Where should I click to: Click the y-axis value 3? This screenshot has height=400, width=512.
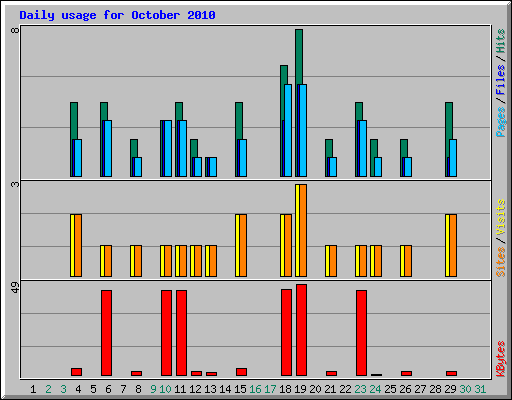pyautogui.click(x=15, y=184)
